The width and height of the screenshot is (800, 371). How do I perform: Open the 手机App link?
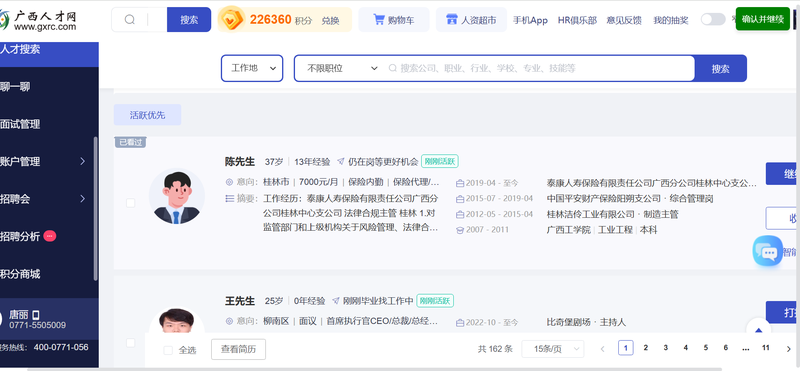coord(530,20)
